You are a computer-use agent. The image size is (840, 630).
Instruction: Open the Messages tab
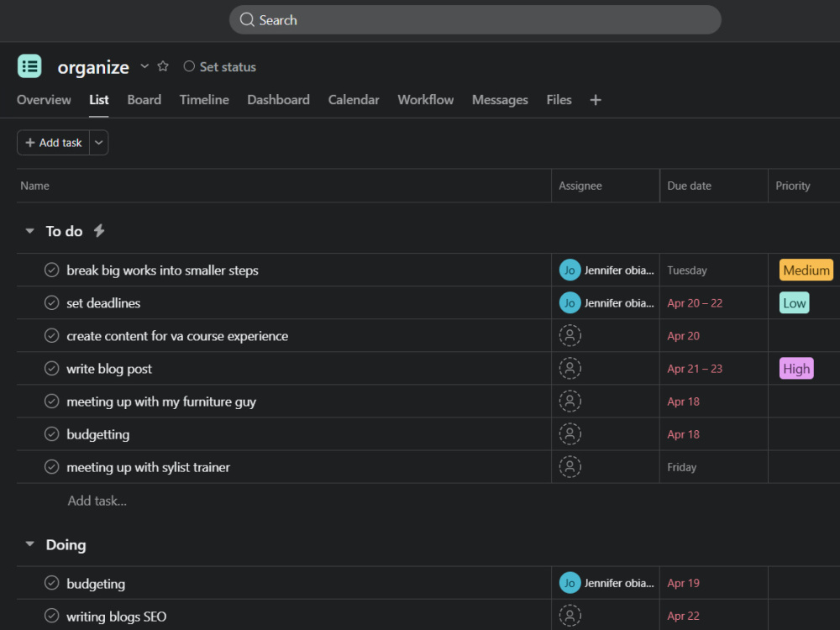point(500,100)
